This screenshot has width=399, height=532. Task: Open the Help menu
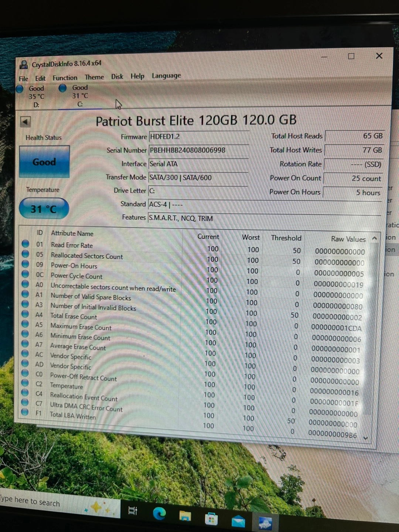click(x=137, y=76)
